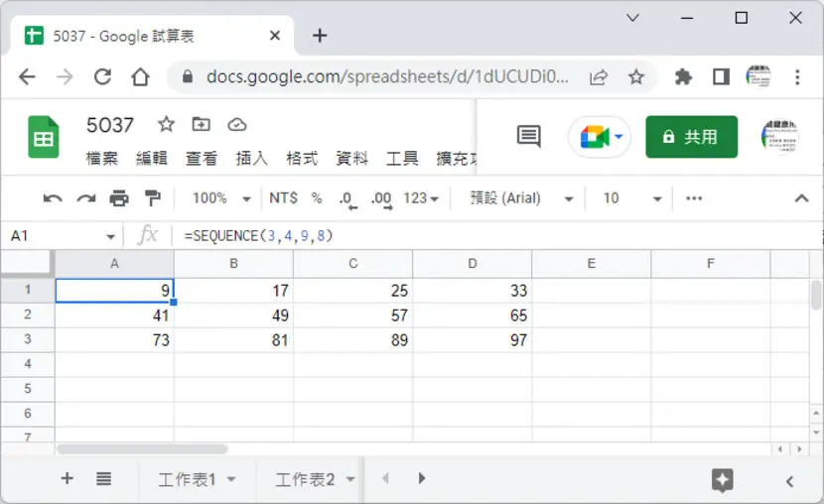Open font size 10 dropdown
This screenshot has height=504, width=824.
click(x=631, y=198)
